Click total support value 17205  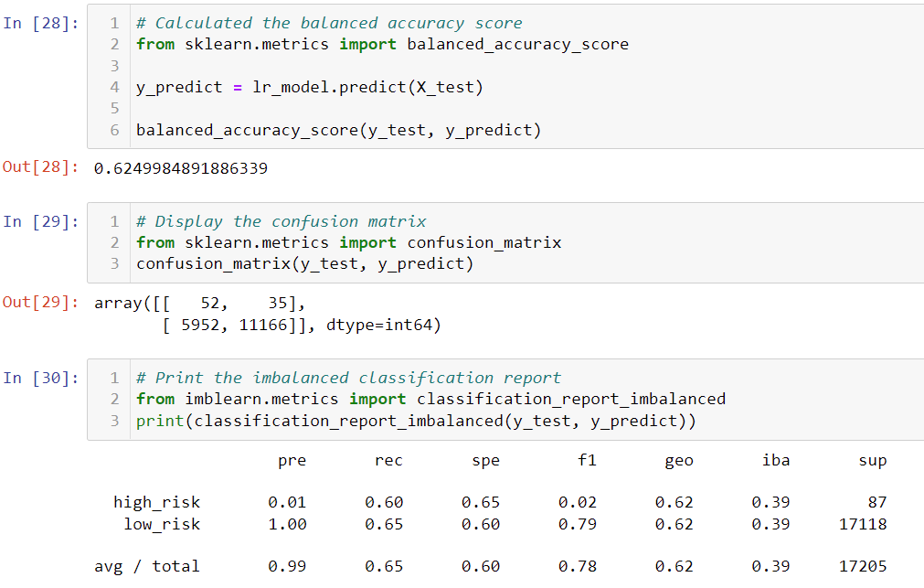(863, 567)
